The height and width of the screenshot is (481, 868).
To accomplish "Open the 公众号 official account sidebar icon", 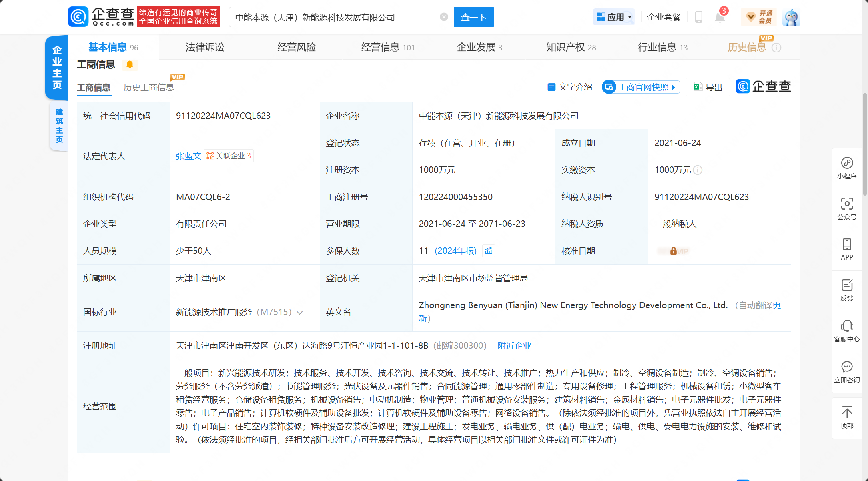I will coord(847,209).
